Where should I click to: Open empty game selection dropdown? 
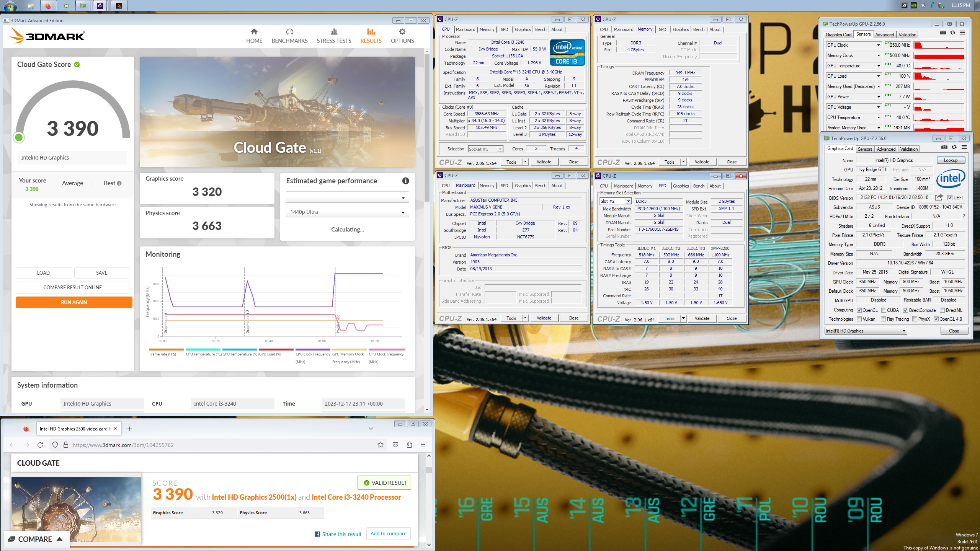coord(347,197)
